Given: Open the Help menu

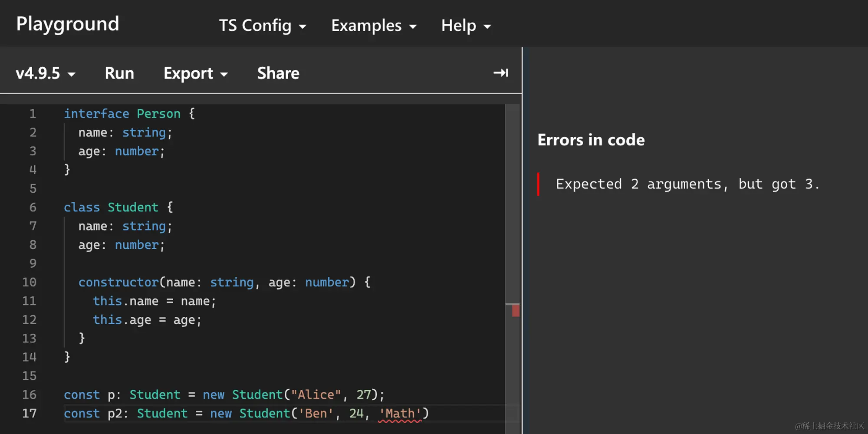Looking at the screenshot, I should [466, 26].
